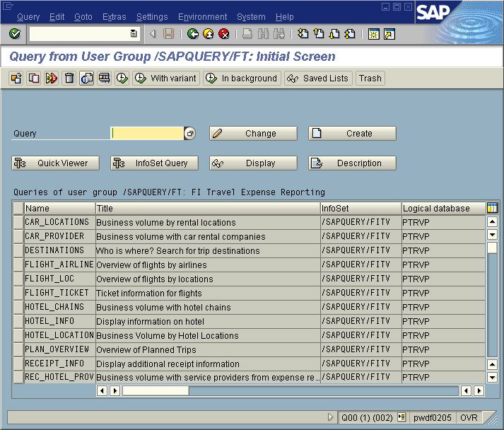Image resolution: width=504 pixels, height=430 pixels.
Task: Click the Saved Lists button
Action: click(318, 79)
